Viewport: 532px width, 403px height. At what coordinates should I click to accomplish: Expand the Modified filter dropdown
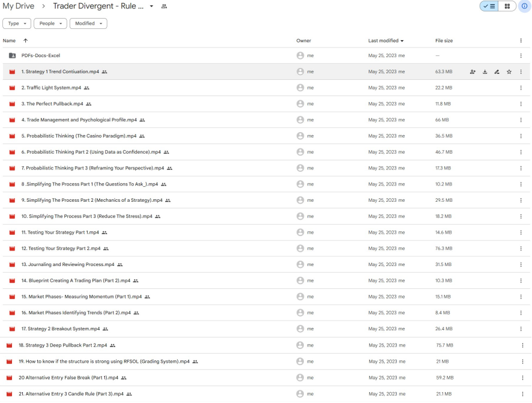88,23
